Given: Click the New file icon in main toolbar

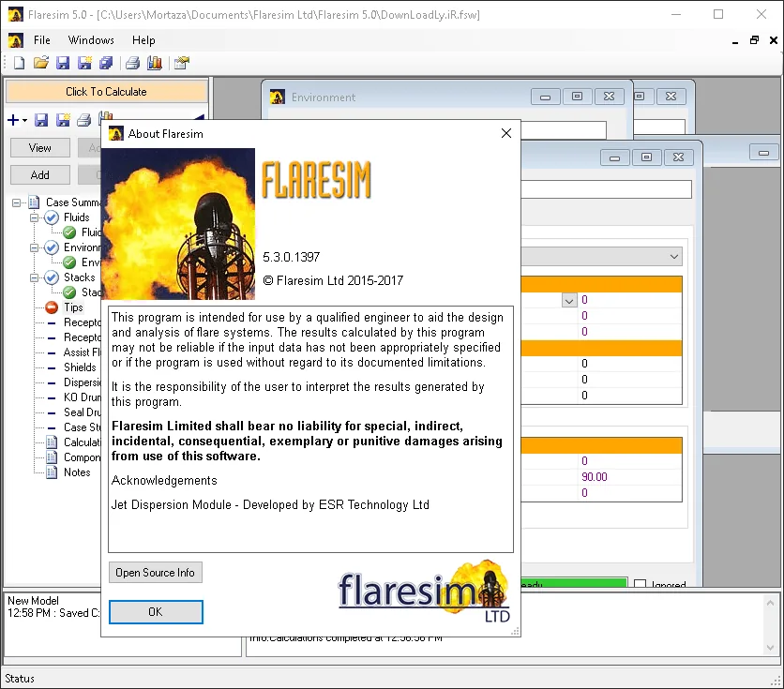Looking at the screenshot, I should tap(19, 63).
